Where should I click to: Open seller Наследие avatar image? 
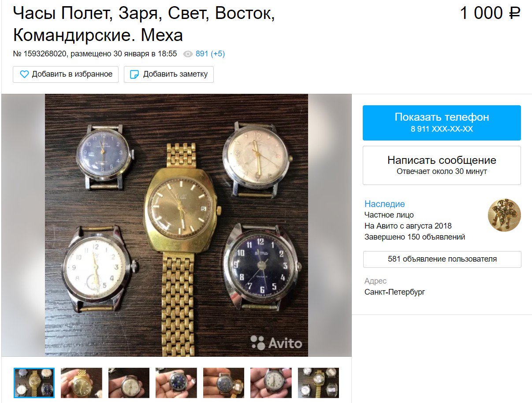[x=504, y=215]
